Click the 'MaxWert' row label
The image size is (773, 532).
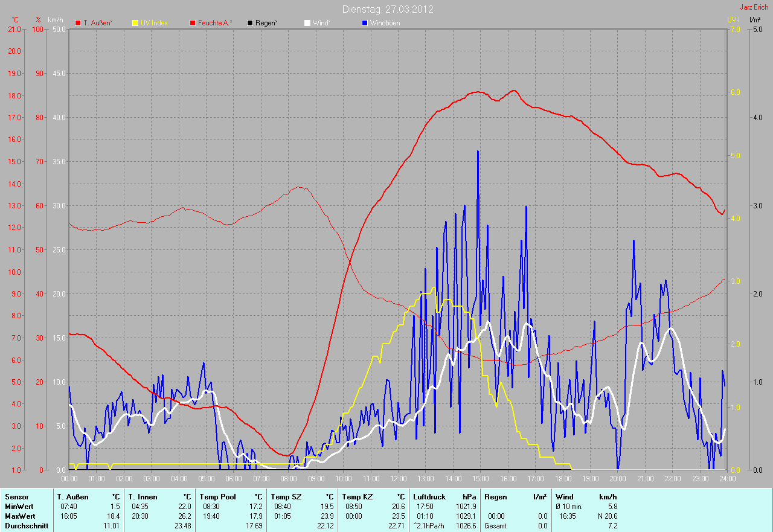click(x=19, y=516)
